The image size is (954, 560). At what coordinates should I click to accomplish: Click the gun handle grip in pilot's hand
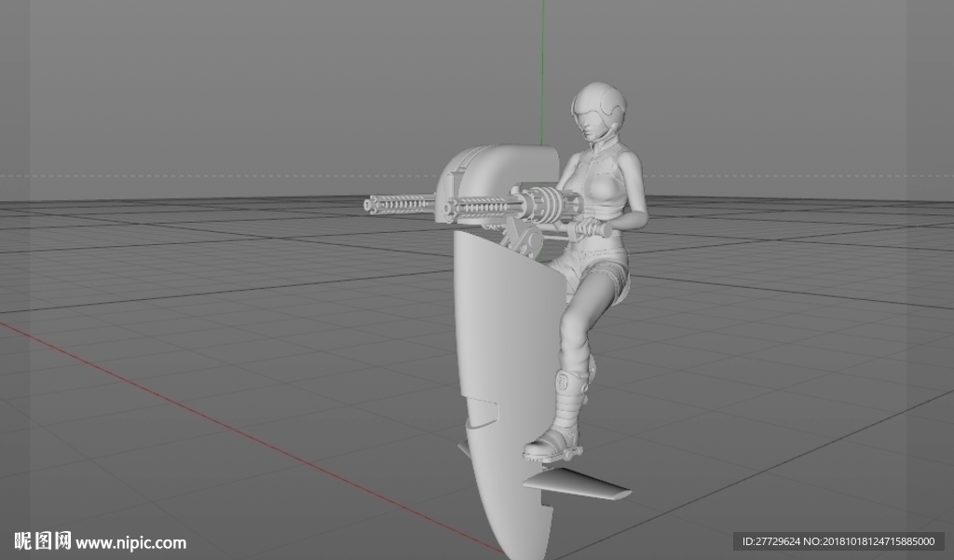tap(592, 229)
